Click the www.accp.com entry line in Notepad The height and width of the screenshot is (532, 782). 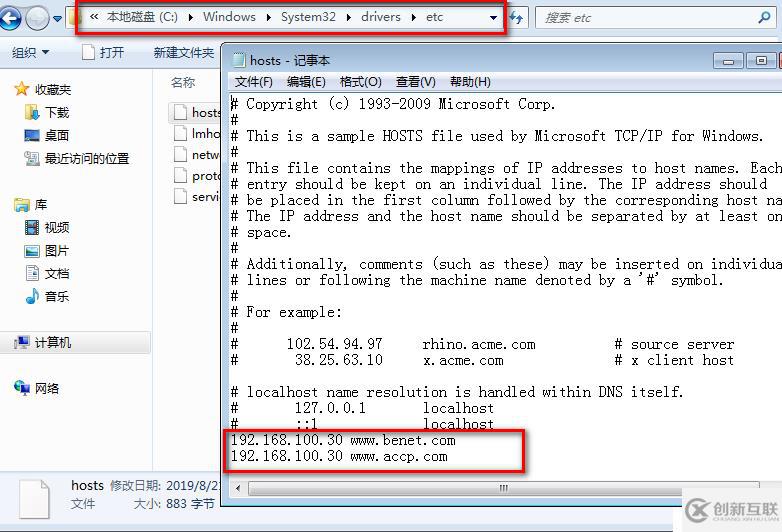[339, 456]
